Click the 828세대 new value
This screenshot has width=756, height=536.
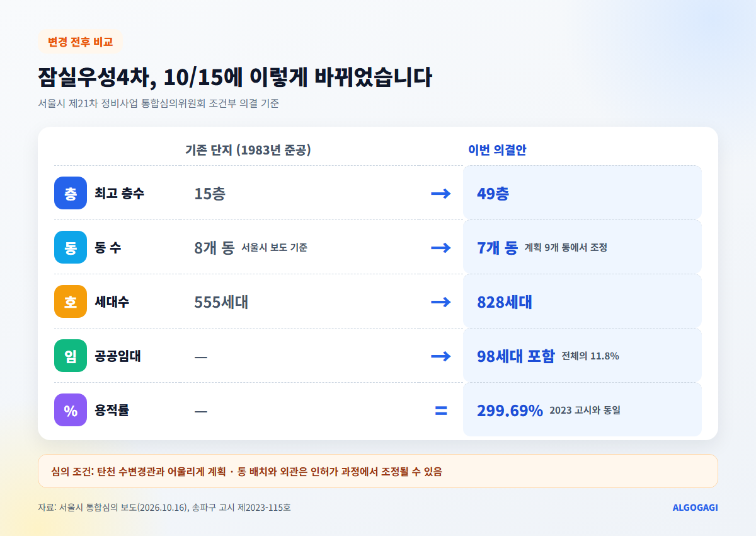click(505, 302)
